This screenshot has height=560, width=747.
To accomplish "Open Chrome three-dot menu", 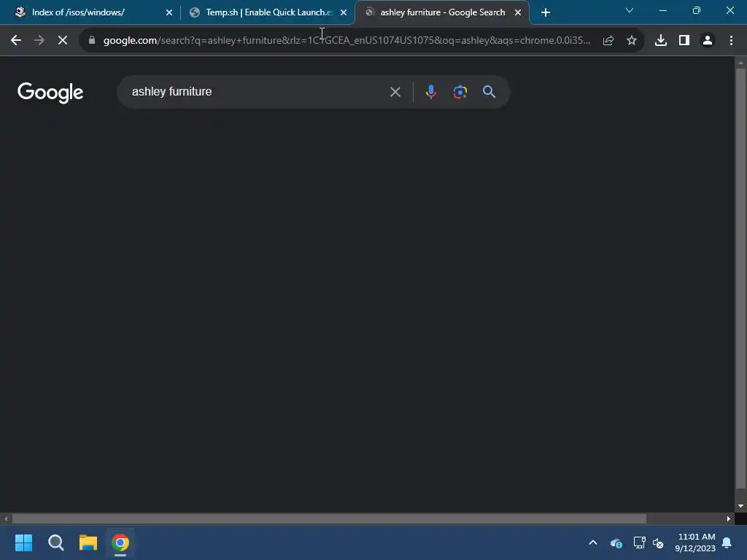I will (731, 41).
